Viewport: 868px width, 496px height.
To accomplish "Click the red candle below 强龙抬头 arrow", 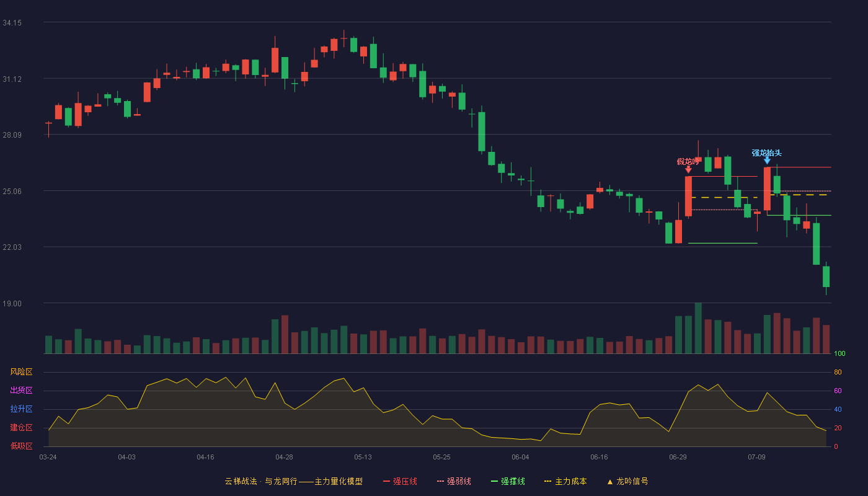I will [x=767, y=189].
